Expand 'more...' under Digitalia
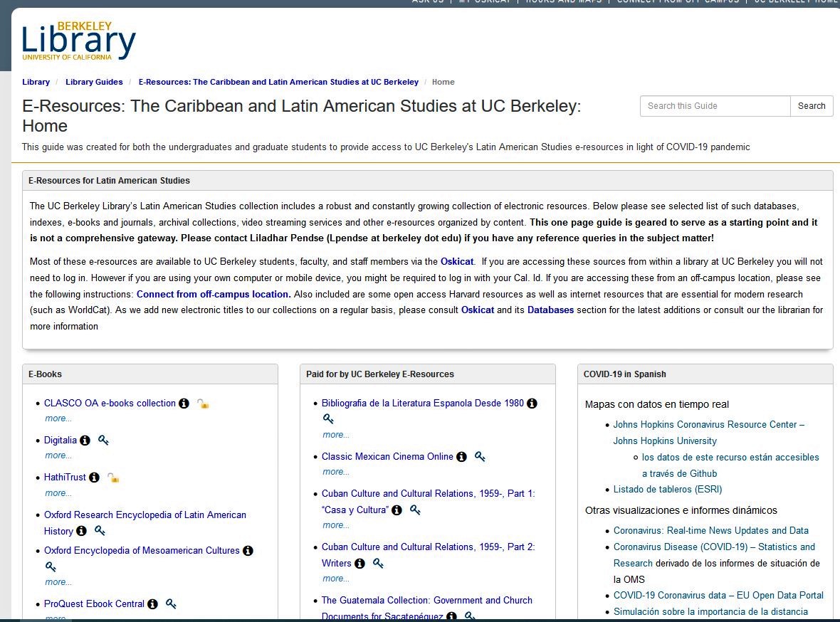 [x=58, y=455]
